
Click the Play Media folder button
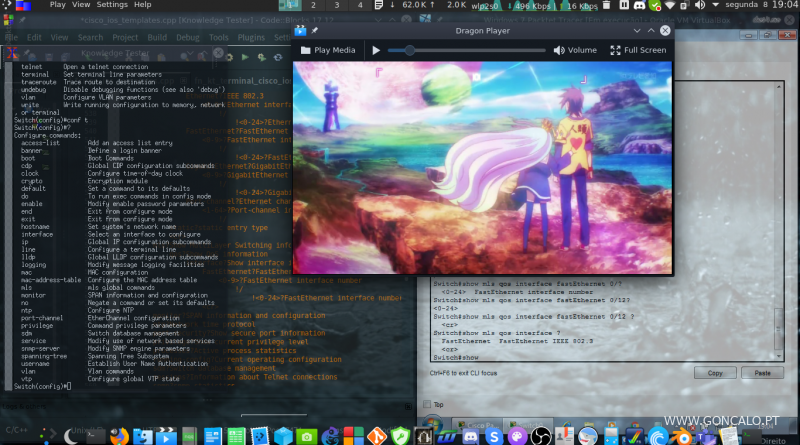click(328, 49)
